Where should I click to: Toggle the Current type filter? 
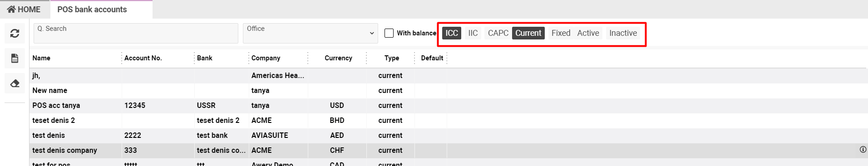(x=528, y=33)
